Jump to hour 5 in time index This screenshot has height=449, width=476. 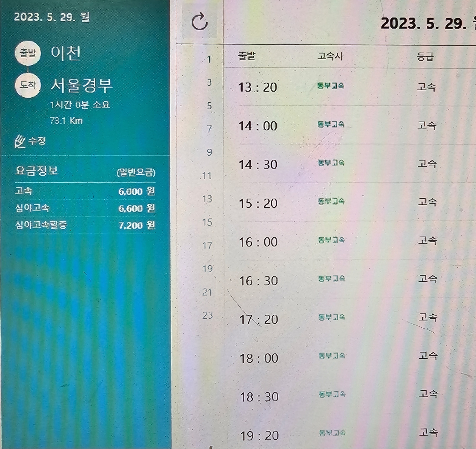pos(209,106)
